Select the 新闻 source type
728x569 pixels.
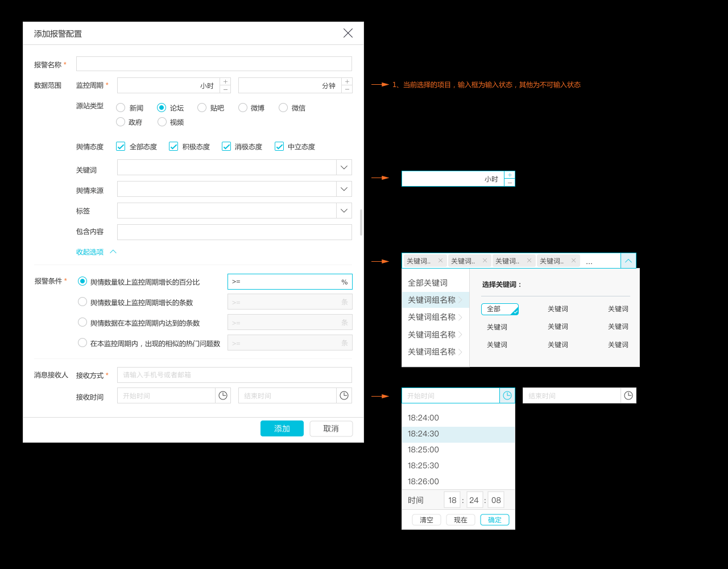click(121, 108)
